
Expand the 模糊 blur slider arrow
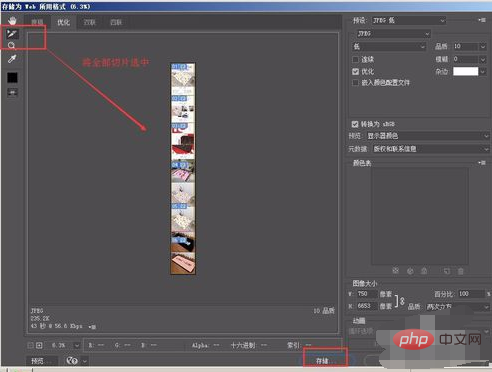[x=483, y=59]
